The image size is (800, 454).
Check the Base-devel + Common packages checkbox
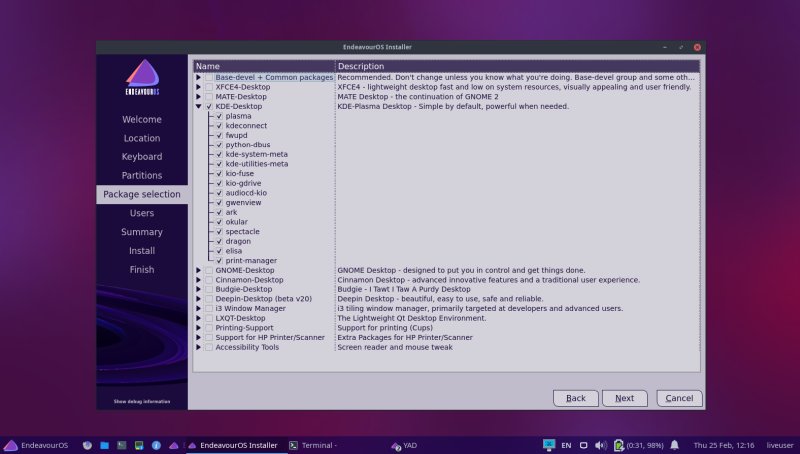coord(209,78)
